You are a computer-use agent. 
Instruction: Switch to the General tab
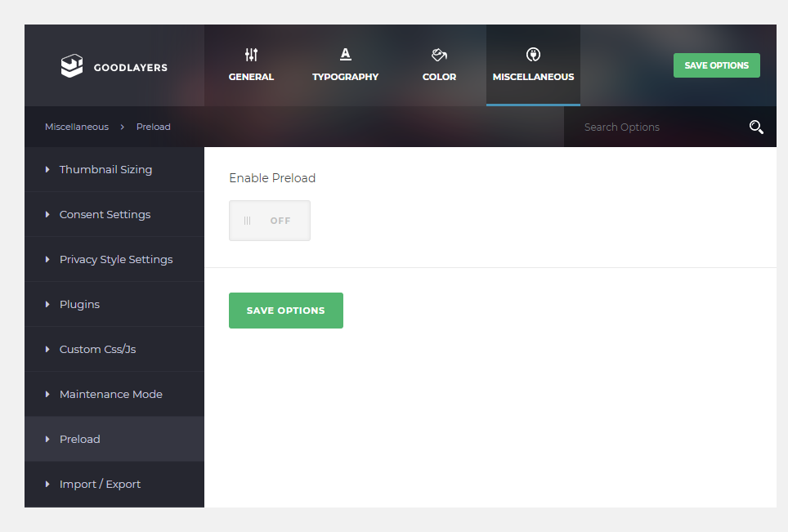251,65
